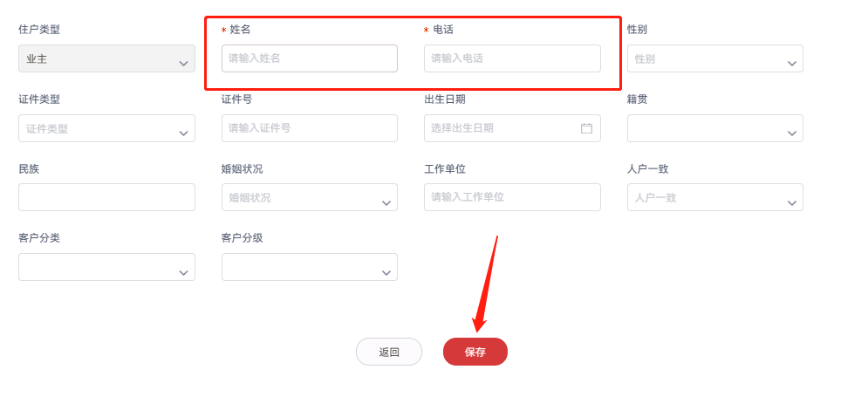This screenshot has width=868, height=404.
Task: Select the 证件号 ID number field
Action: pyautogui.click(x=309, y=128)
